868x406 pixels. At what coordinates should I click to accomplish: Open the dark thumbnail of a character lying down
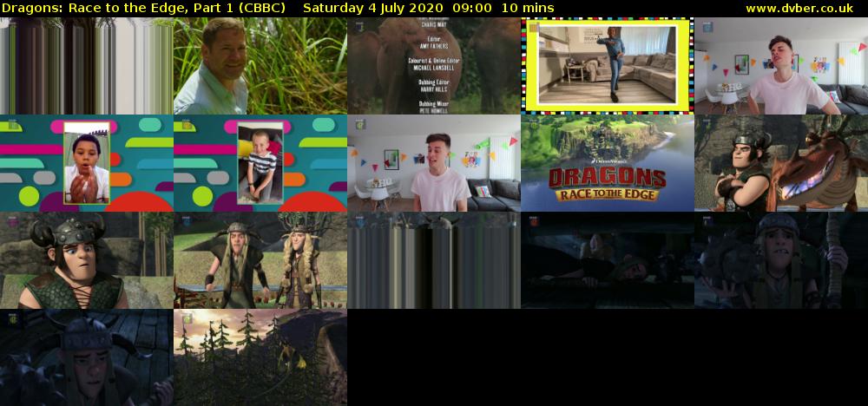point(608,260)
